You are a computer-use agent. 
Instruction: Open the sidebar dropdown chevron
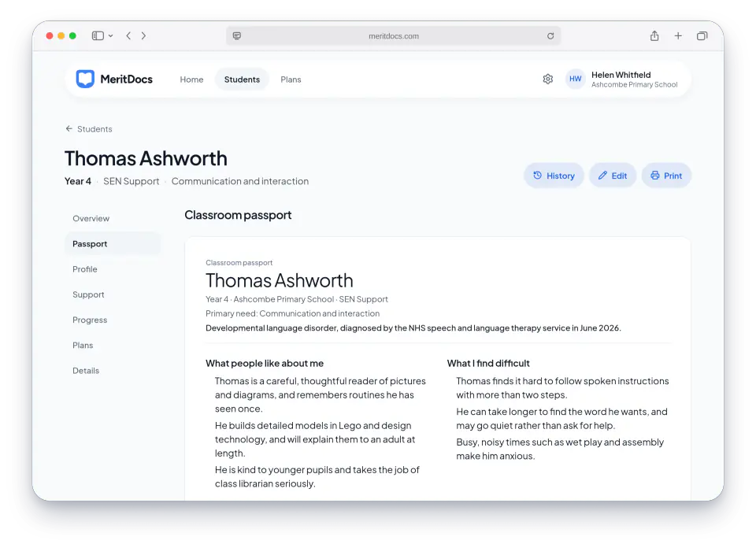111,35
